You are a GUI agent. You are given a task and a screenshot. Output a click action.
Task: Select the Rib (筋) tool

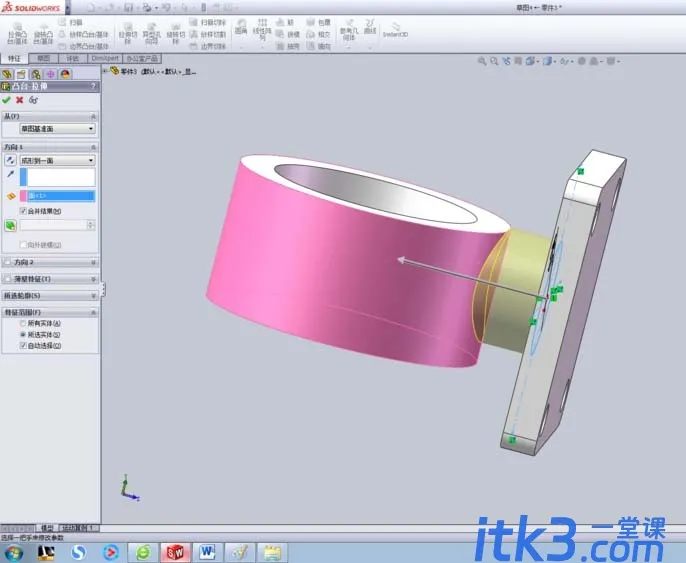285,22
